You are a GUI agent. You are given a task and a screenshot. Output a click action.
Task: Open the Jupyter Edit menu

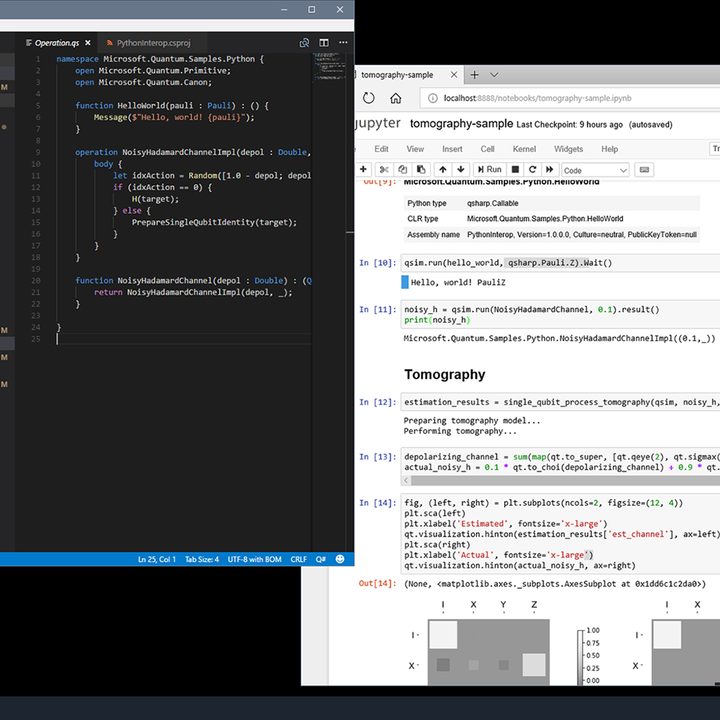(x=381, y=149)
